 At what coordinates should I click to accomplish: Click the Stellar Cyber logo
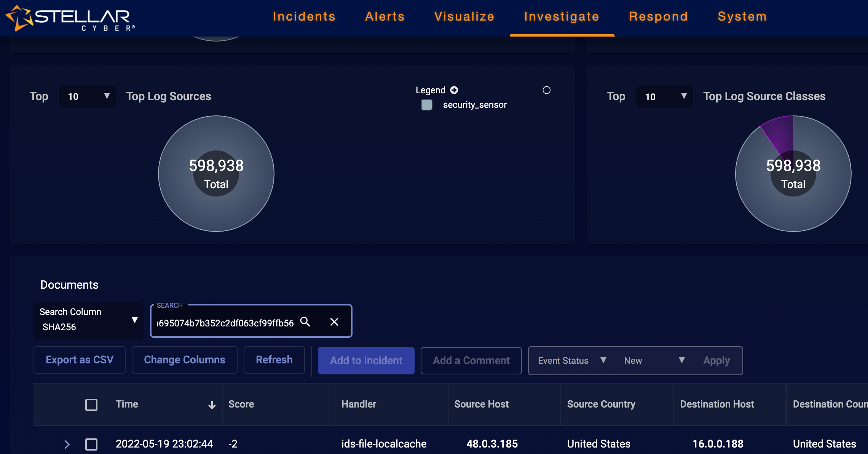70,18
